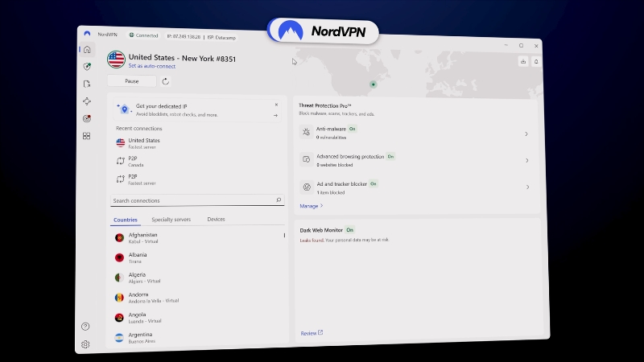This screenshot has height=362, width=644.
Task: Expand Anti-malware row chevron
Action: click(526, 134)
